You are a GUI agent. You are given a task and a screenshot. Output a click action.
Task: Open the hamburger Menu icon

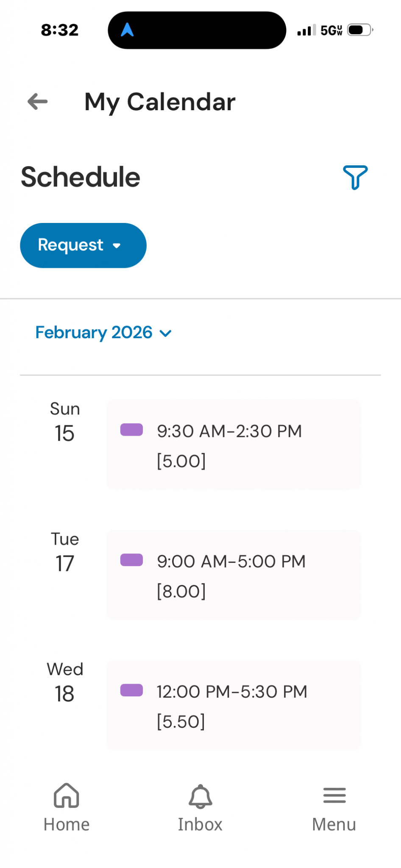pyautogui.click(x=334, y=795)
